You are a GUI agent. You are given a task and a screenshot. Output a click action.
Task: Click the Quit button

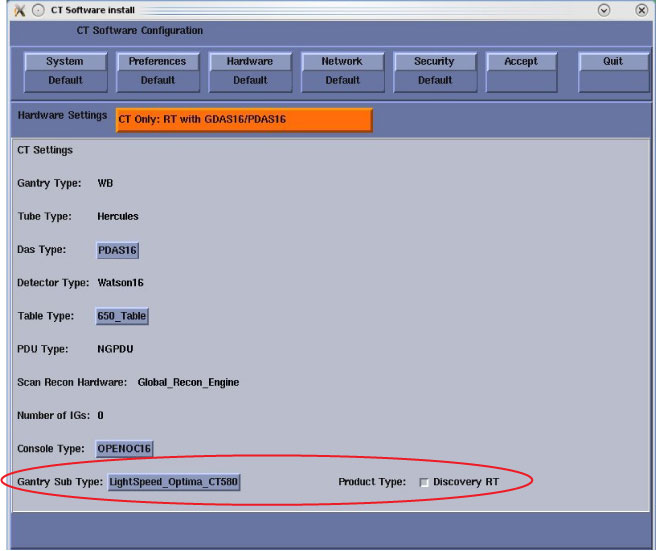[x=612, y=62]
